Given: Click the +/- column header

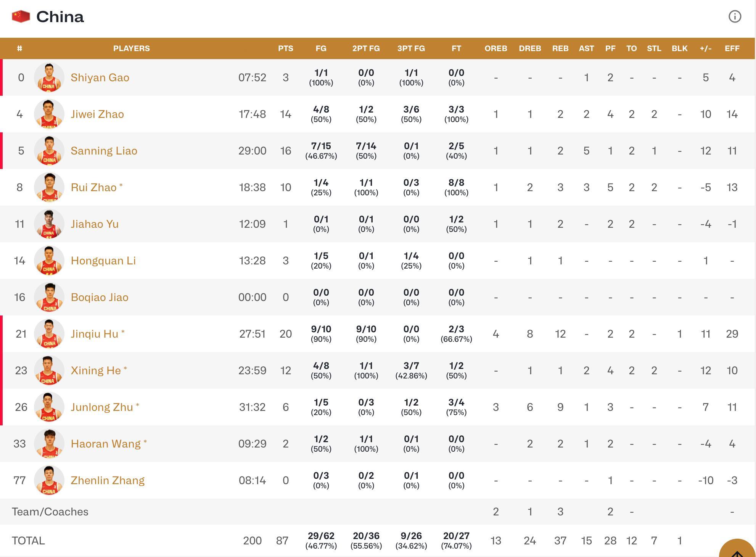Looking at the screenshot, I should (705, 48).
